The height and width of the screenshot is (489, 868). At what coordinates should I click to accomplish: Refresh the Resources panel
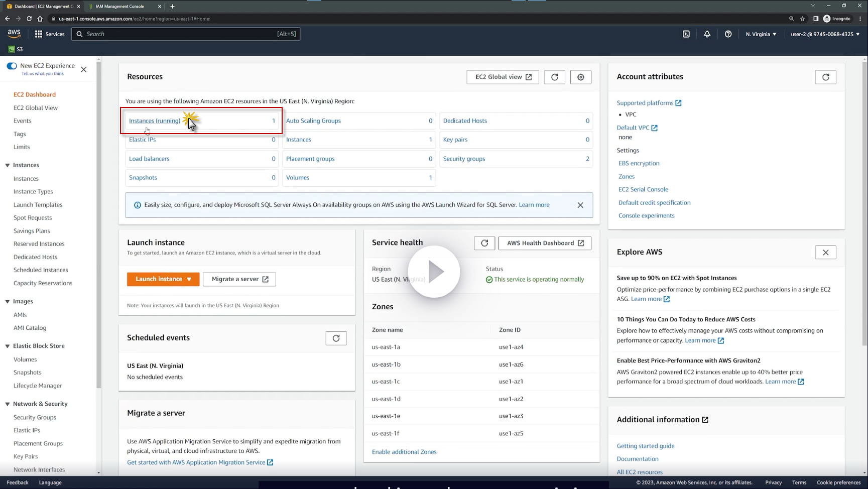(x=555, y=77)
